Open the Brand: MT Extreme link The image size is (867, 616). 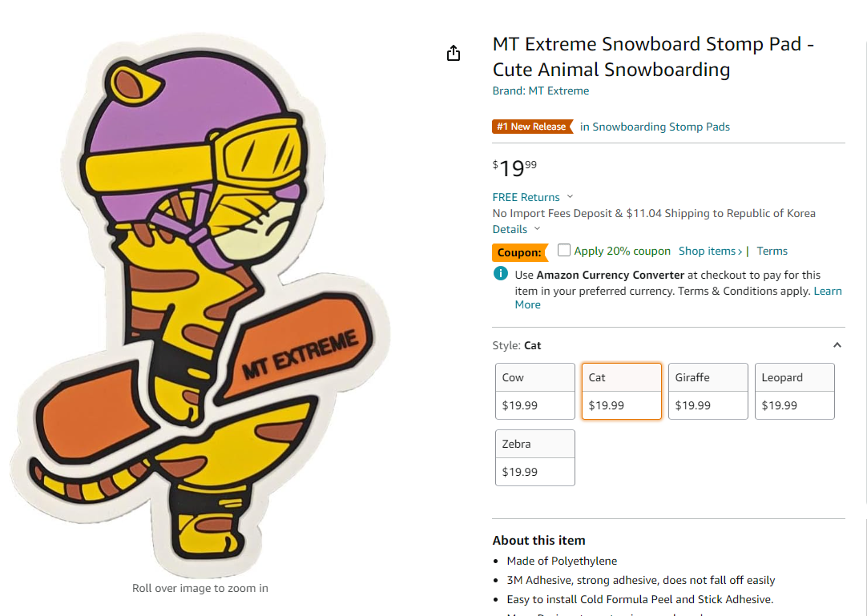pos(541,91)
